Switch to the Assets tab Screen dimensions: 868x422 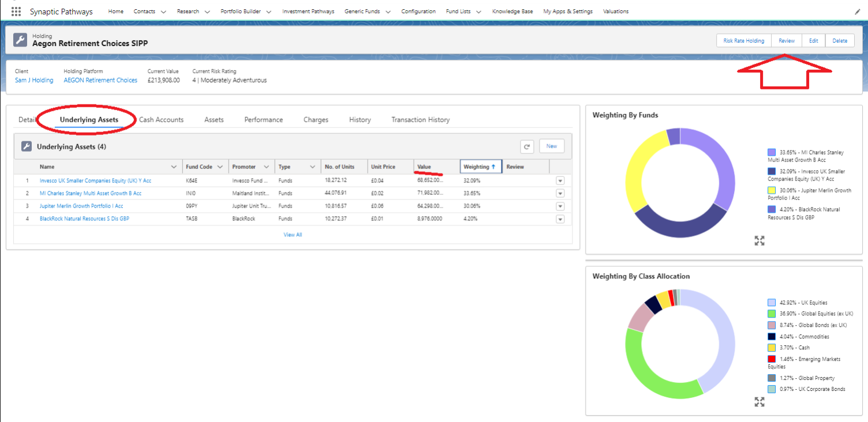(x=214, y=120)
